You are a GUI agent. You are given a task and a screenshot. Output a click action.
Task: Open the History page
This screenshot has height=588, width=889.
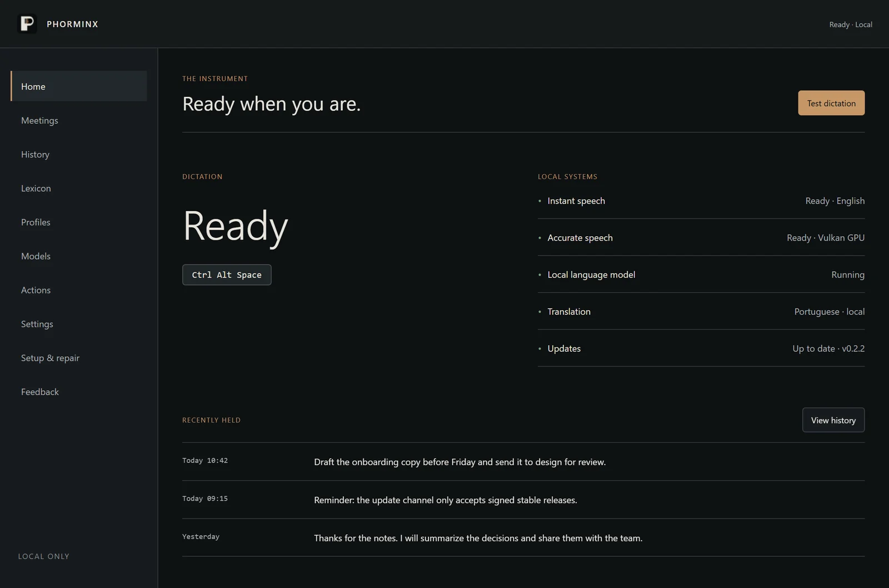[x=78, y=154]
